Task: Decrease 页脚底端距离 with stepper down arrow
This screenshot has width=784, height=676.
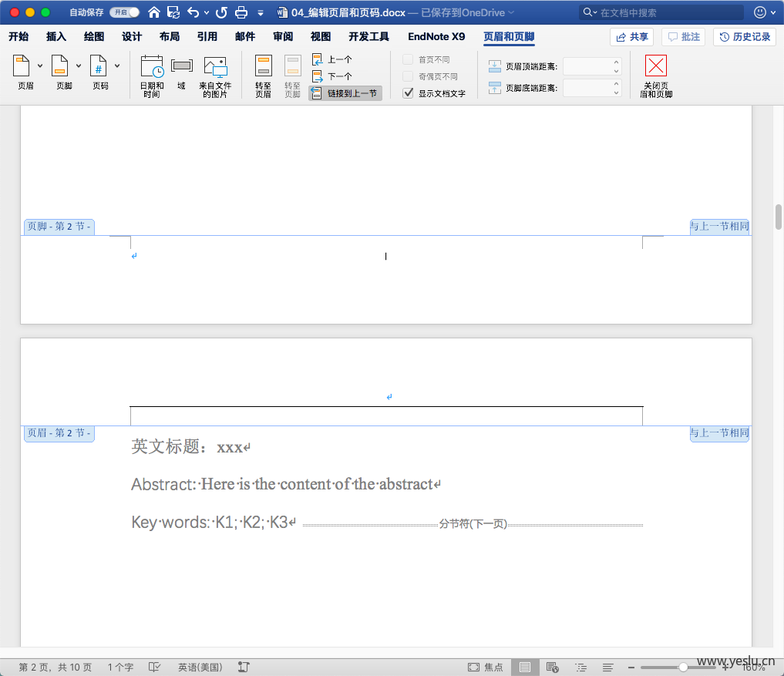Action: pos(616,92)
